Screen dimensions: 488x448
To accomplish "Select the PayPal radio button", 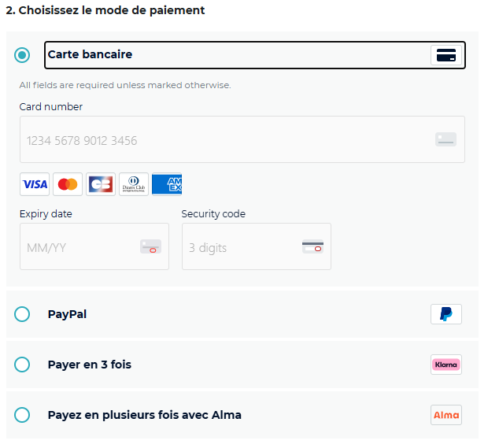I will (22, 314).
